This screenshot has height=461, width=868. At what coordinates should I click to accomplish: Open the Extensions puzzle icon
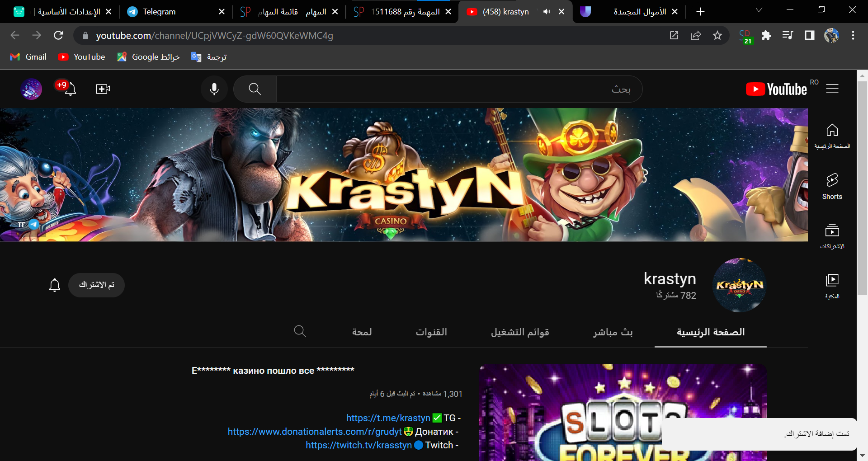tap(766, 35)
